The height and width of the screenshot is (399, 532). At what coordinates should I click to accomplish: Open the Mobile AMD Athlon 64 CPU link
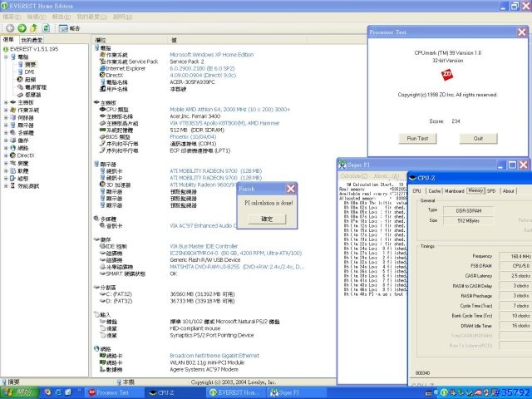click(229, 109)
